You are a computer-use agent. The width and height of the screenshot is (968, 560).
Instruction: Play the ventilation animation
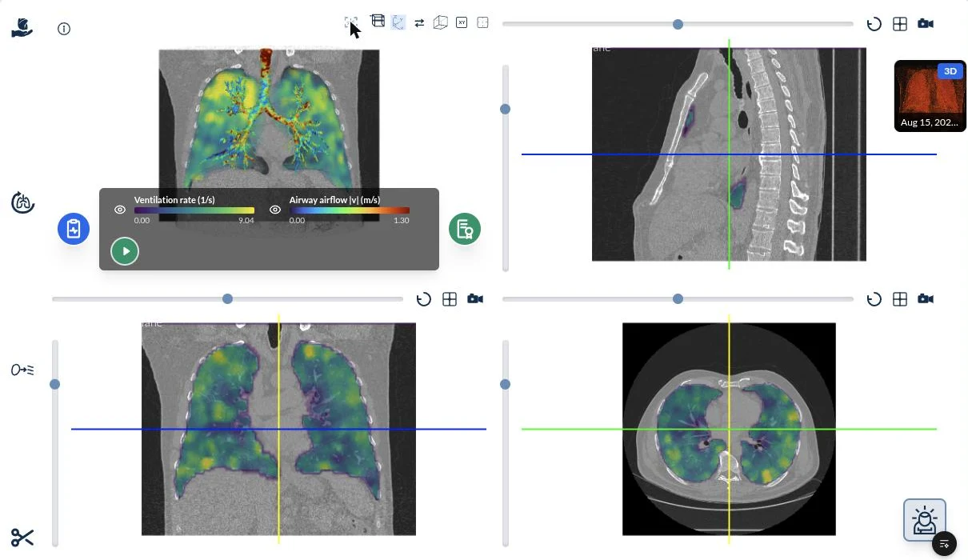coord(125,251)
